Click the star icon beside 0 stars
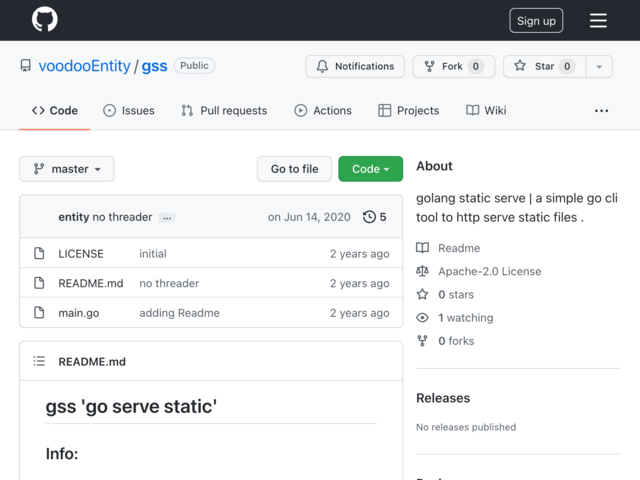This screenshot has width=640, height=480. point(422,294)
